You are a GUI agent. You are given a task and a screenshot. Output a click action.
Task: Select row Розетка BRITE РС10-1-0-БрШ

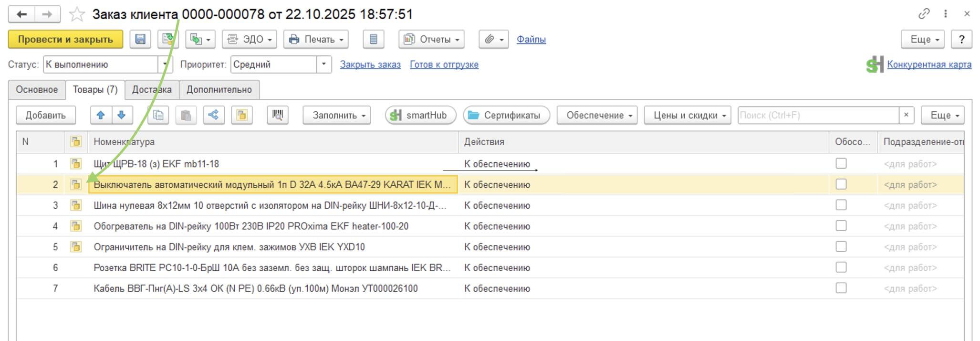(x=490, y=267)
